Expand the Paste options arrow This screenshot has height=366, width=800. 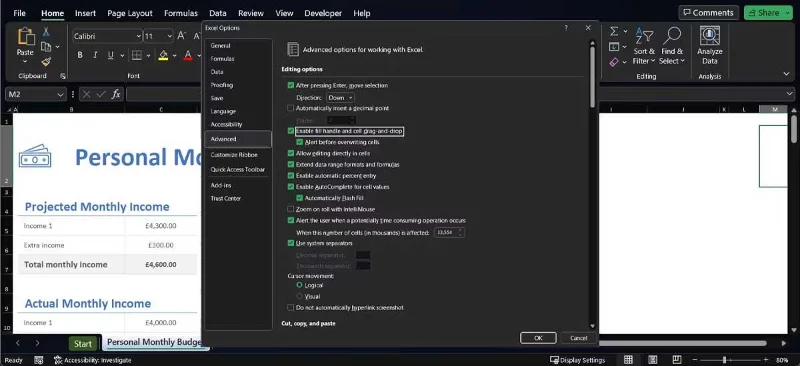[25, 61]
